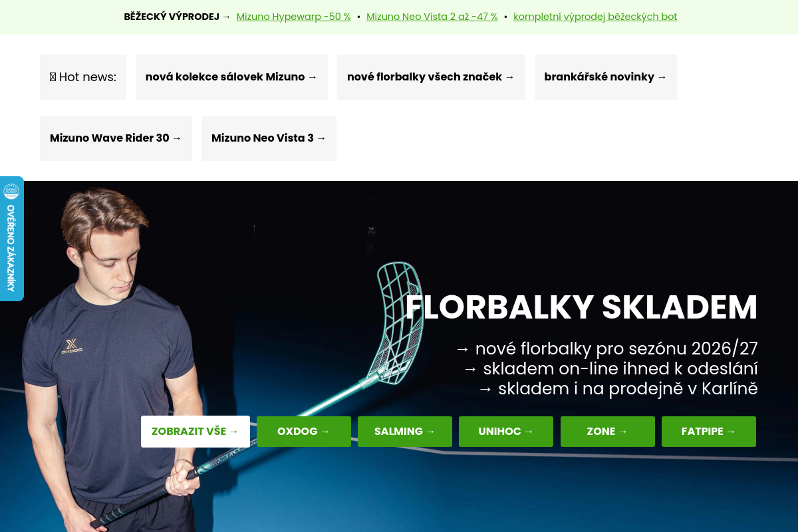This screenshot has width=798, height=532.
Task: Open Mizuno Wave Rider 30 link
Action: [x=116, y=138]
